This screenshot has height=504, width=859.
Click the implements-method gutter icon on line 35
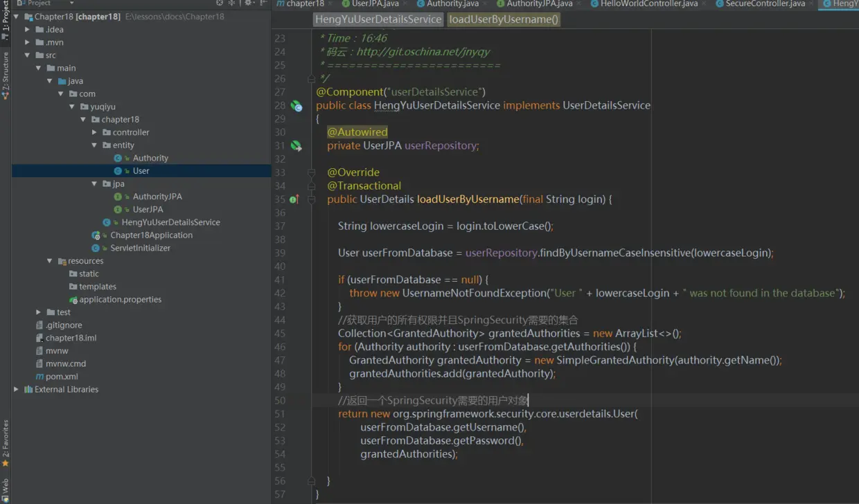click(294, 199)
